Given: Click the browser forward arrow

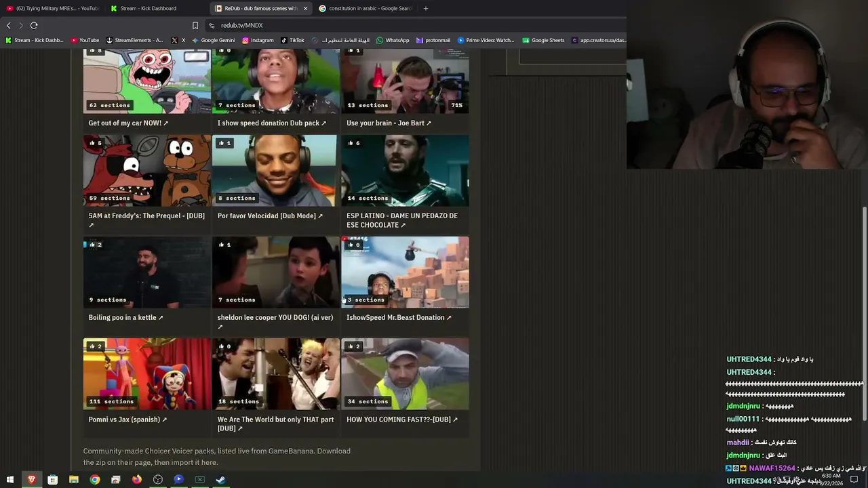Looking at the screenshot, I should click(x=21, y=26).
